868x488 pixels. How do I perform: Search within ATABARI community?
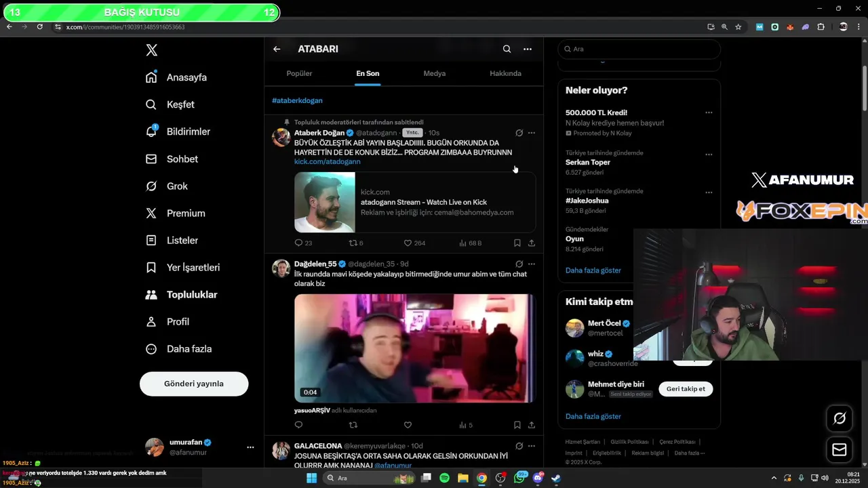(507, 49)
